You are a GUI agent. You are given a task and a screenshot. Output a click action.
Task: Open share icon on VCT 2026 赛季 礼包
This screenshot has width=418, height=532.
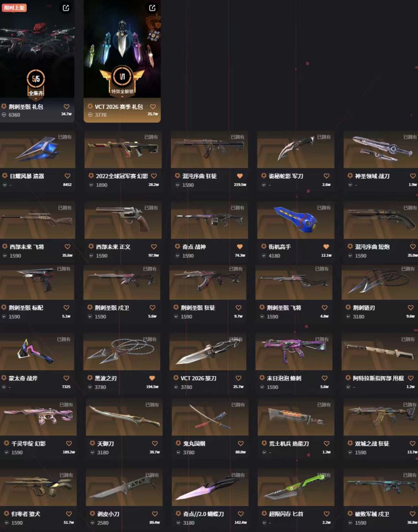click(152, 8)
